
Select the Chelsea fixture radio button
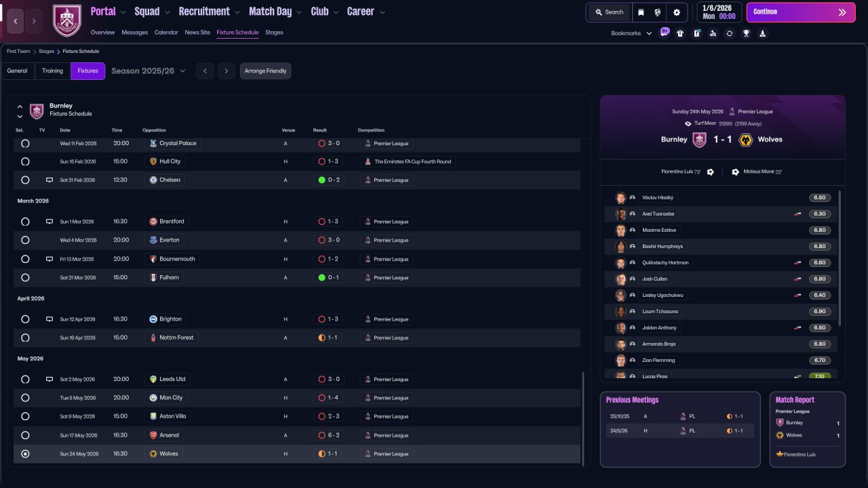25,180
